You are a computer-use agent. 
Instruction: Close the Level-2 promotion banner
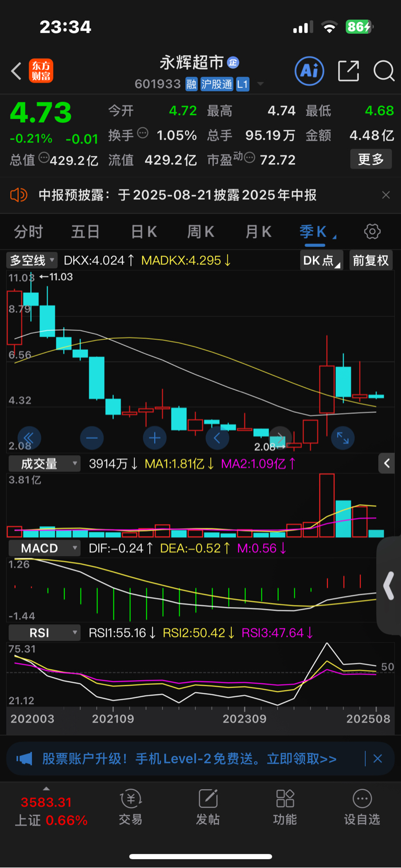[x=378, y=758]
